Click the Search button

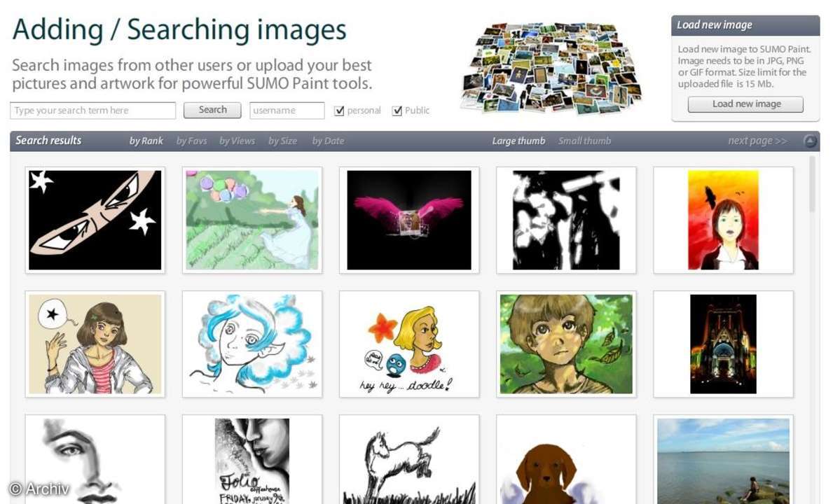(212, 110)
